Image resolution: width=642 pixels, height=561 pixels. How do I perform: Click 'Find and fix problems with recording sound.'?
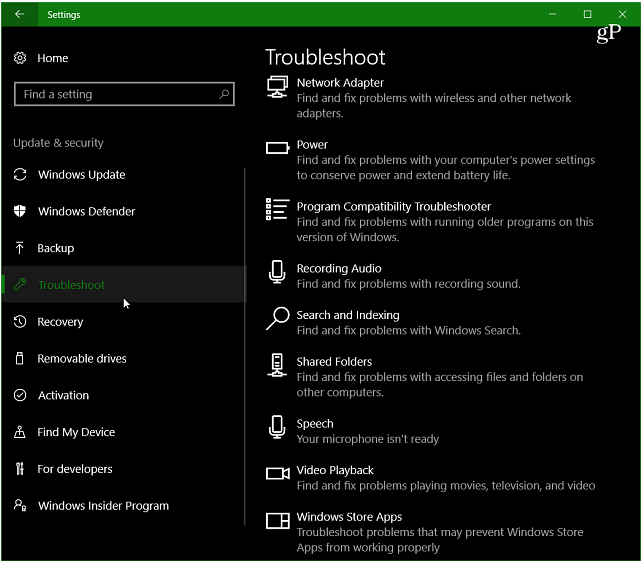pos(409,284)
